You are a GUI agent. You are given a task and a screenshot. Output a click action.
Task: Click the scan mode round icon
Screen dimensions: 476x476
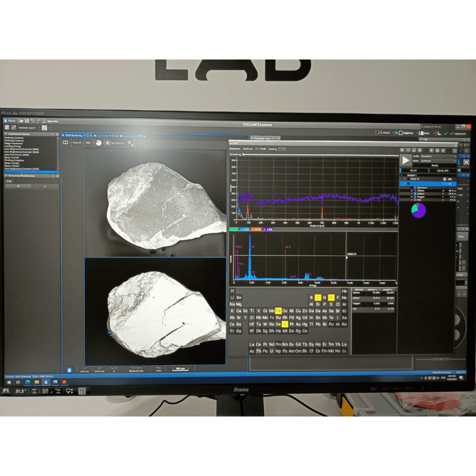pos(99,143)
